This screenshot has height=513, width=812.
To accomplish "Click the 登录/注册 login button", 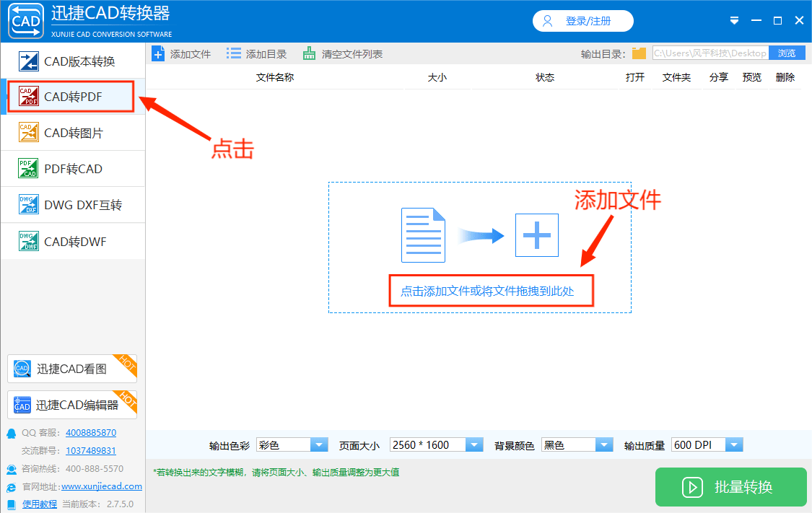I will [583, 21].
